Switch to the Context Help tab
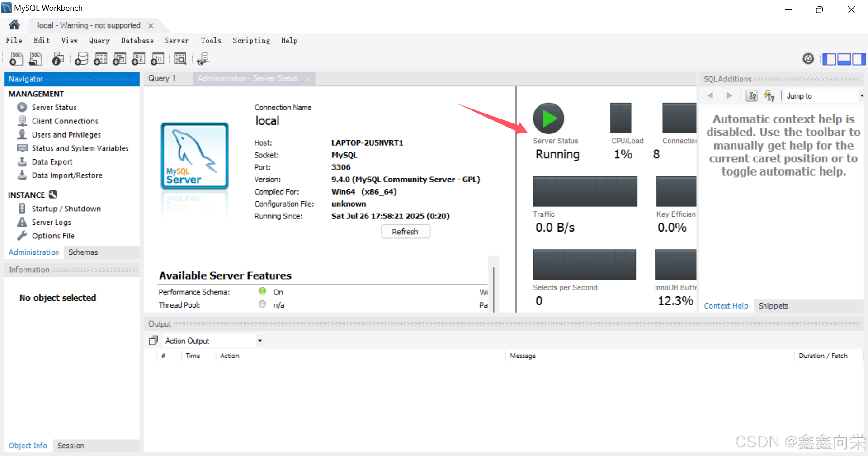The width and height of the screenshot is (868, 456). [x=726, y=306]
